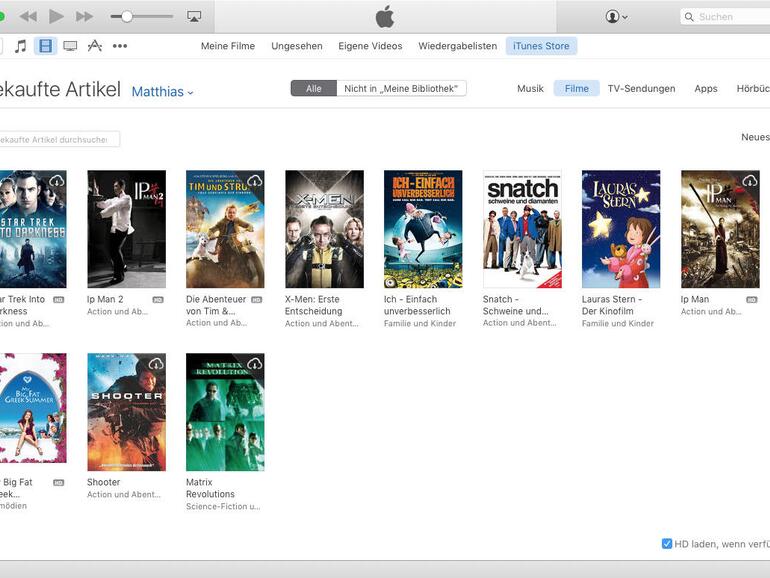Expand the Matthias account dropdown

tap(163, 91)
